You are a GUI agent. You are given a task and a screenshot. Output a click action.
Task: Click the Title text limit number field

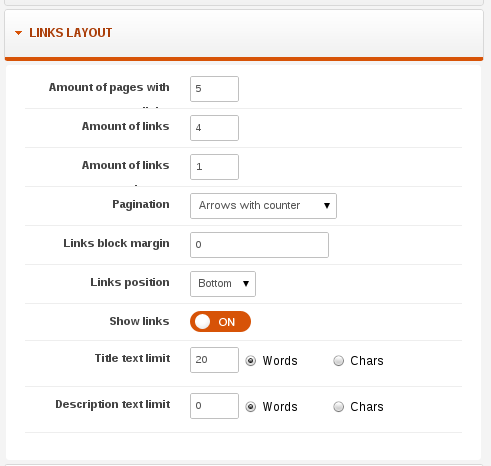(214, 360)
